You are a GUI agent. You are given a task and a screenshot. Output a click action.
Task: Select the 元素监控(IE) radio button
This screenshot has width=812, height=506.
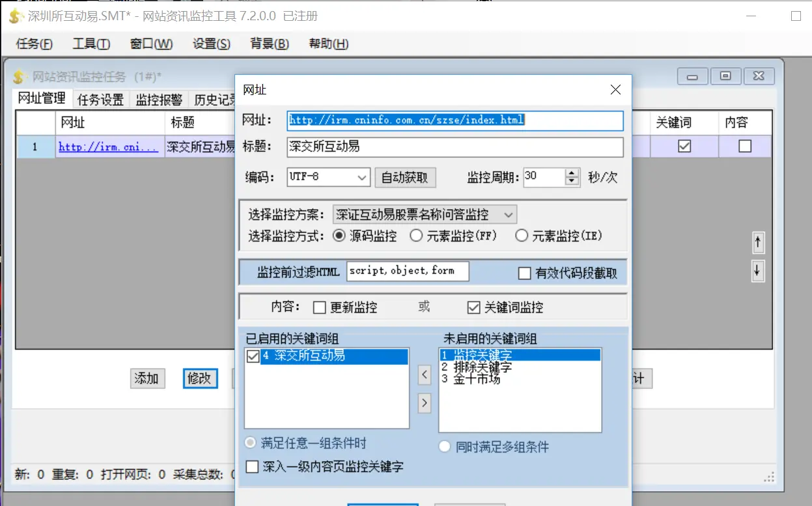pos(521,236)
